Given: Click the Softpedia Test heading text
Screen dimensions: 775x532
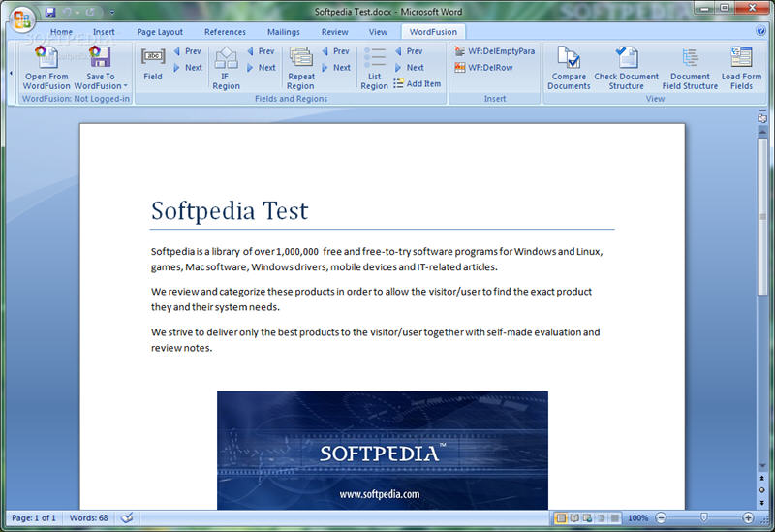Looking at the screenshot, I should (230, 210).
